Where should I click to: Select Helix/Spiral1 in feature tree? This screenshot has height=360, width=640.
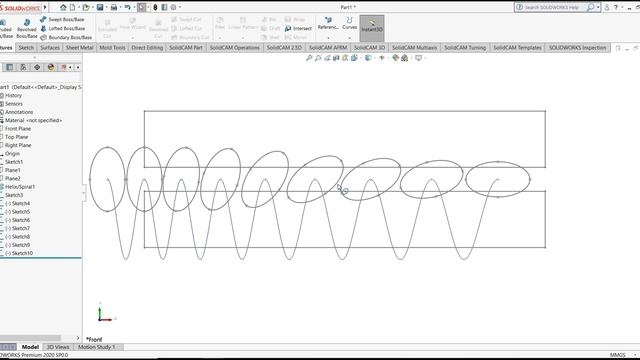point(20,187)
